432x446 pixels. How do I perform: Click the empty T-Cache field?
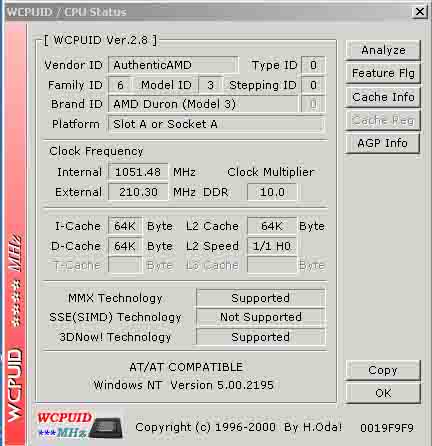[x=125, y=265]
